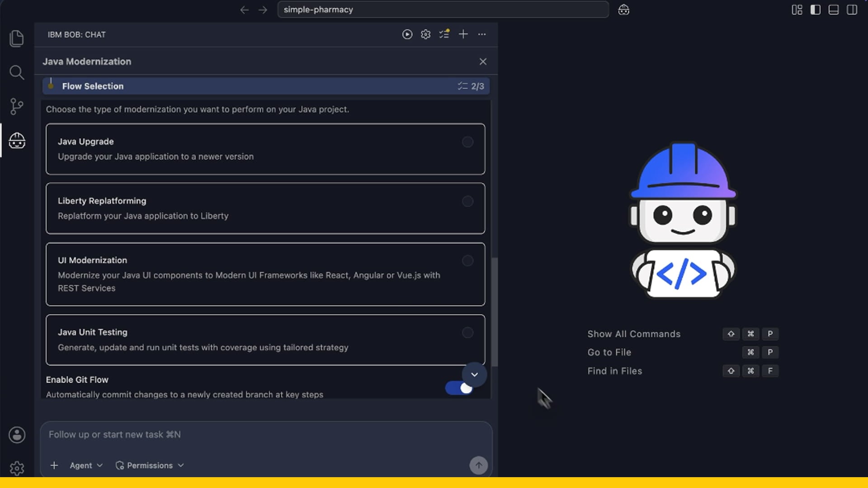Click 'Replatform your Java application to Liberty' text
The height and width of the screenshot is (488, 868).
143,216
